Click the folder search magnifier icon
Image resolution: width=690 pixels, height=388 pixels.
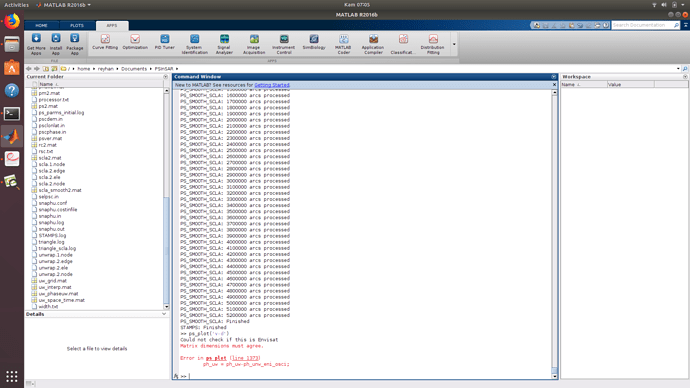[x=685, y=69]
